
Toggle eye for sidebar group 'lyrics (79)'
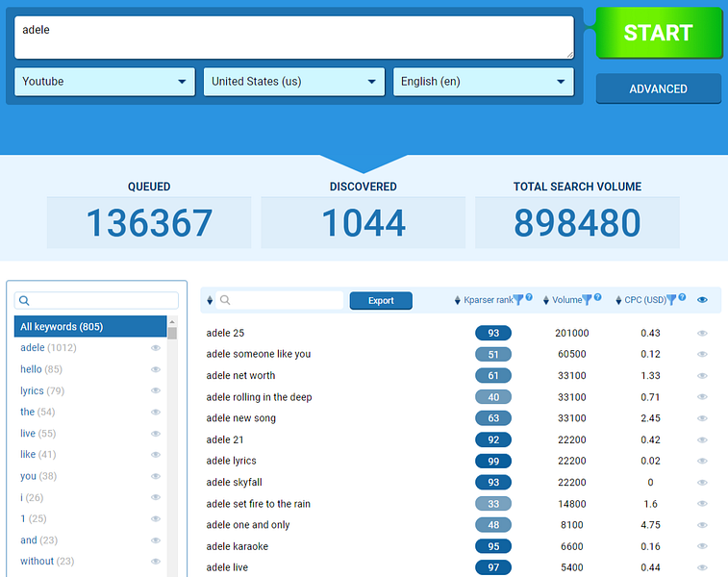(x=156, y=390)
